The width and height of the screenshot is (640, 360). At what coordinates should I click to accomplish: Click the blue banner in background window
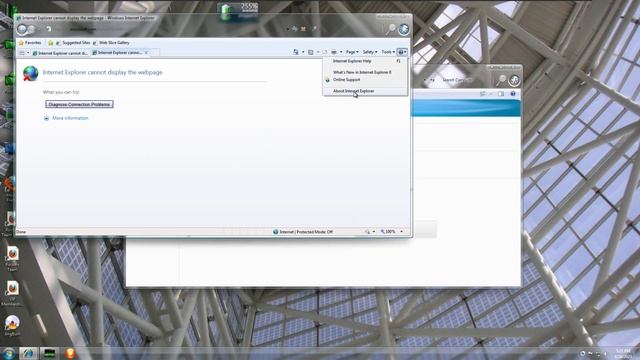point(466,108)
